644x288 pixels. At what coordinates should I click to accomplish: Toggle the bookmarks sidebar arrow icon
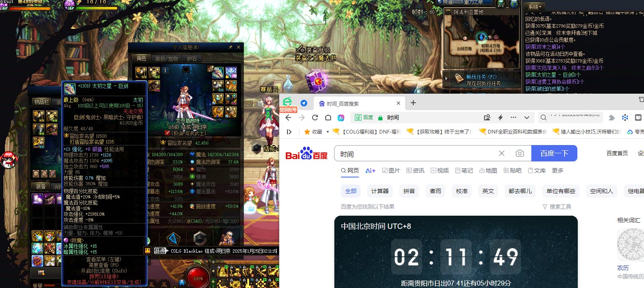point(290,132)
